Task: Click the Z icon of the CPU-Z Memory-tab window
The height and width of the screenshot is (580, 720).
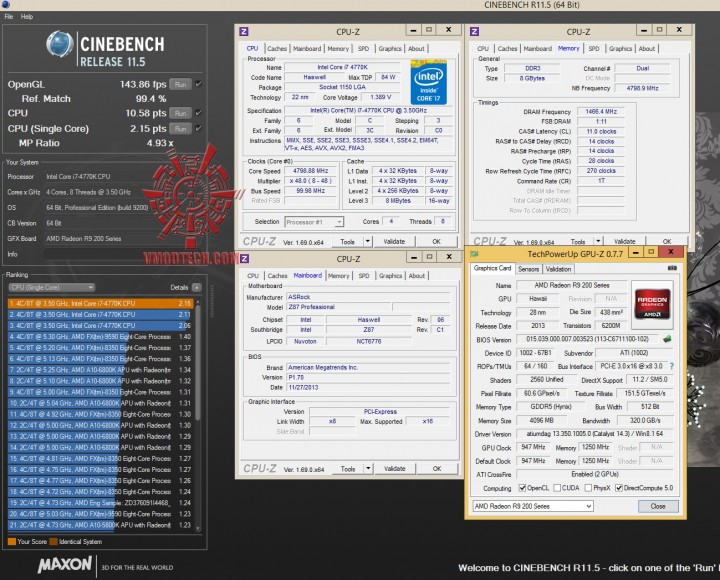Action: coord(474,31)
